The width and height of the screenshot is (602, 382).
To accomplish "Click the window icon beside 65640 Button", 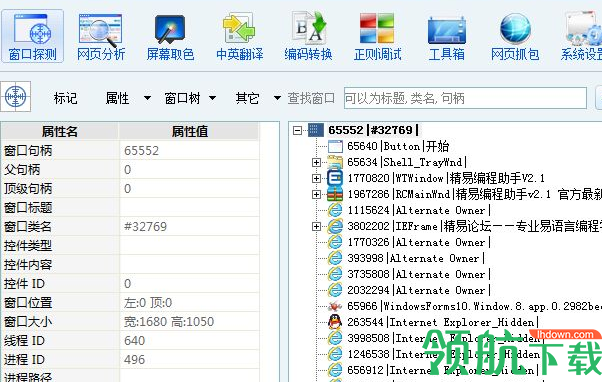I will point(335,146).
